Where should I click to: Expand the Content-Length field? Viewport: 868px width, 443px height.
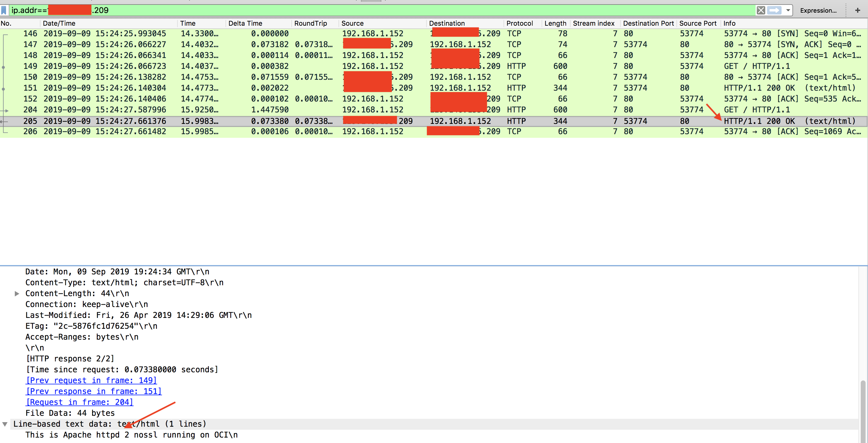click(x=17, y=293)
